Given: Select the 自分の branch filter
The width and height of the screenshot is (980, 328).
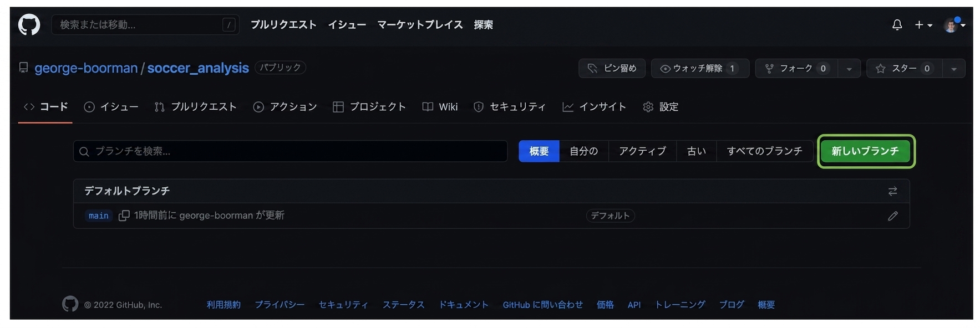Looking at the screenshot, I should click(x=584, y=151).
